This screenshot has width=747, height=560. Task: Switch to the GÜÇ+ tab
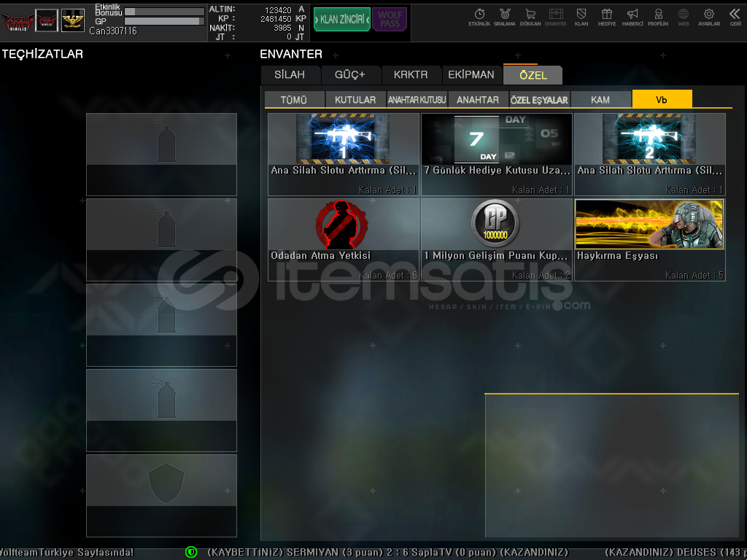click(349, 75)
